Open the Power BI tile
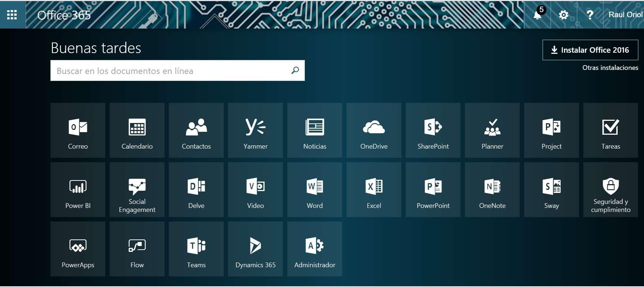Screen dimensions: 644x287 click(78, 190)
